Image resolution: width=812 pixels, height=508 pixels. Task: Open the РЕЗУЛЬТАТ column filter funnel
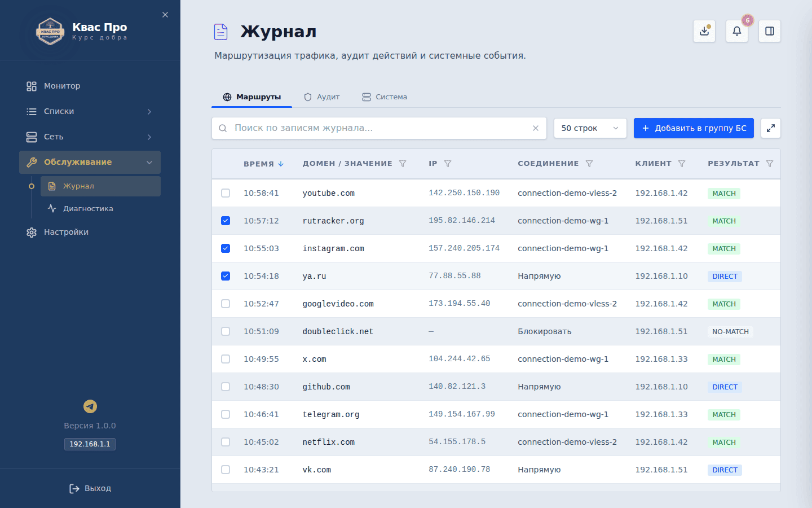tap(770, 164)
